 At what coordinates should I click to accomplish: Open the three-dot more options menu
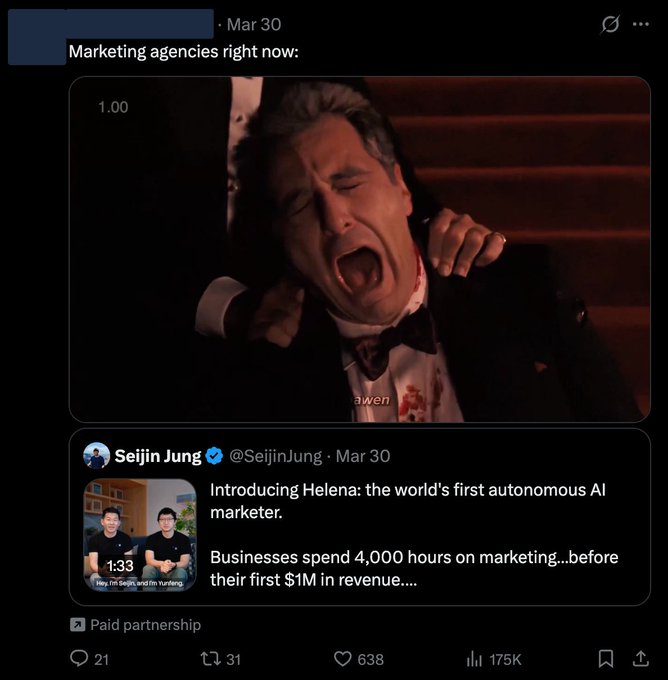(x=641, y=24)
